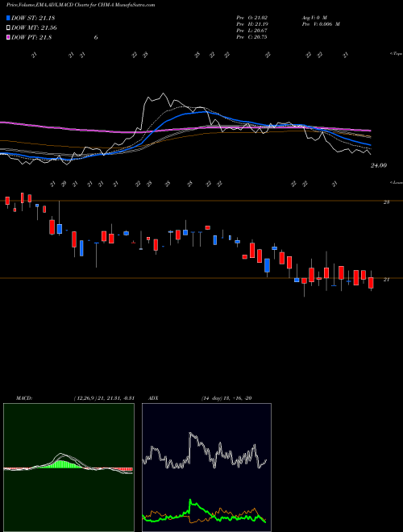
Task: Click the 'Pre L: 20.67' value
Action: tap(251, 31)
